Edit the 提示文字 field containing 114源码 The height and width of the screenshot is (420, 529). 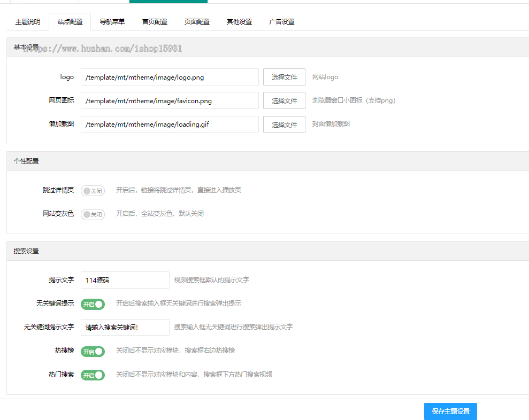click(125, 280)
